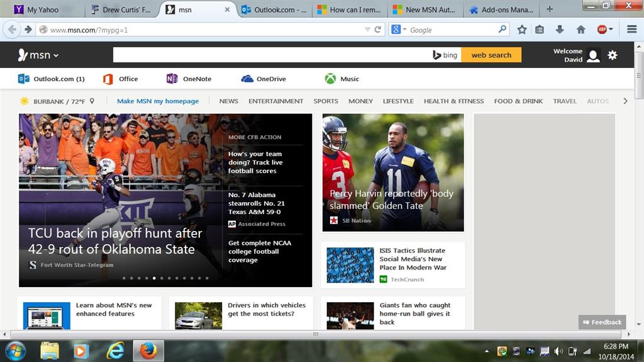Click the David profile avatar
Image resolution: width=644 pixels, height=362 pixels.
click(593, 55)
